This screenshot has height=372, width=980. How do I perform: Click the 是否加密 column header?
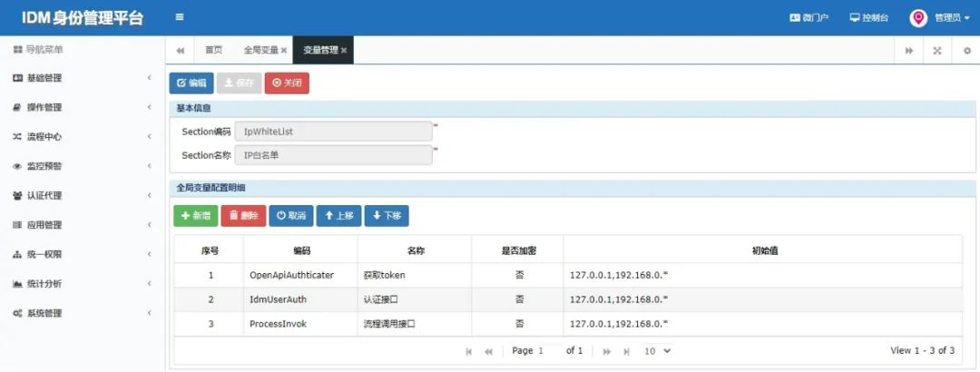519,250
